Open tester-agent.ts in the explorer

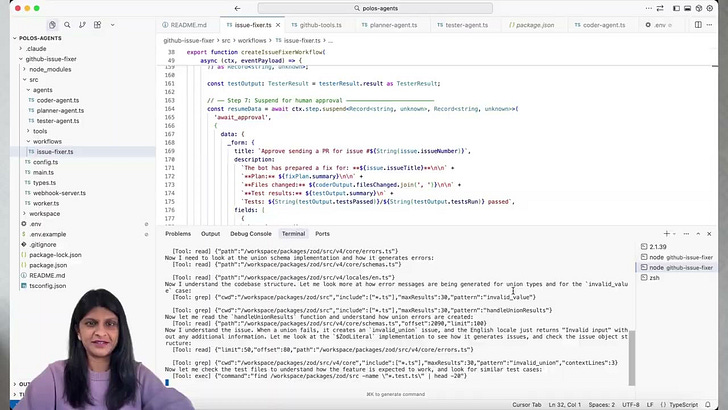coord(58,121)
